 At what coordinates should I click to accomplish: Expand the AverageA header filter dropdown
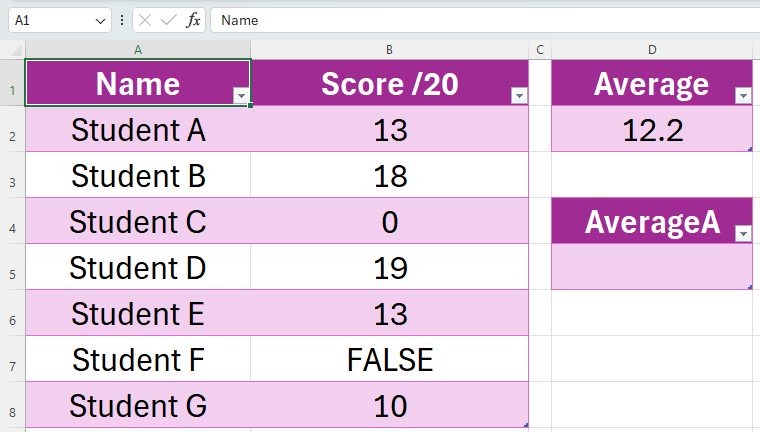click(x=742, y=233)
